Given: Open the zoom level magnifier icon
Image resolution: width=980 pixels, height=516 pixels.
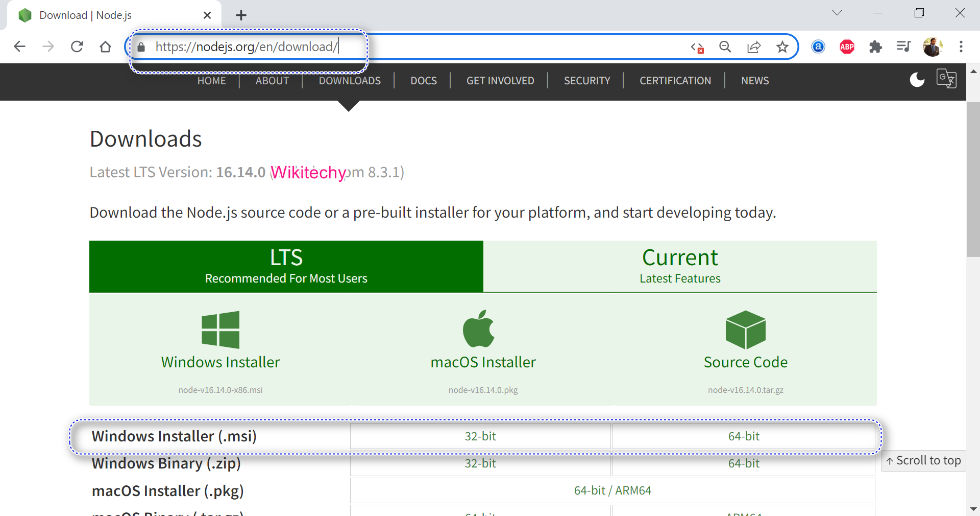Looking at the screenshot, I should click(x=725, y=47).
